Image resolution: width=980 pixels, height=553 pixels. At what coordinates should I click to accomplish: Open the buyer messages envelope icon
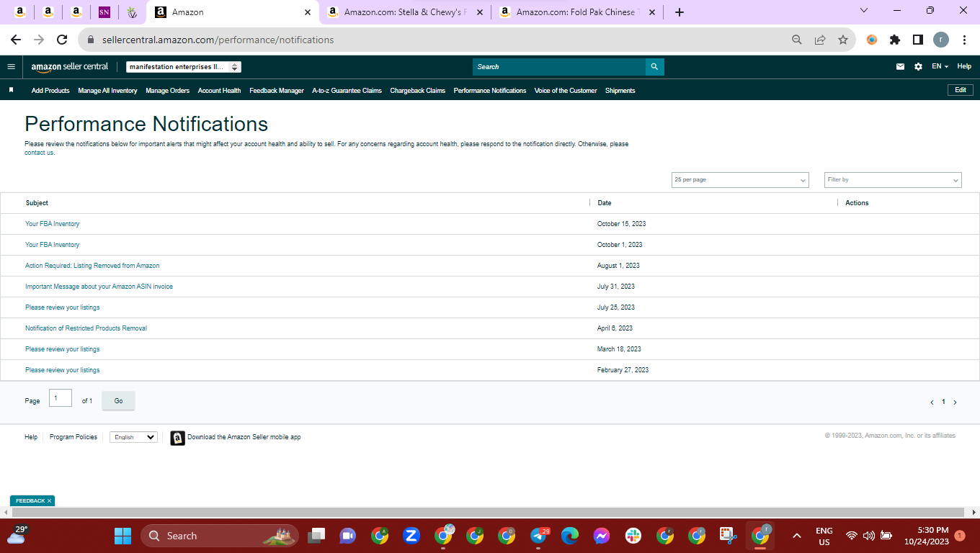[x=900, y=66]
